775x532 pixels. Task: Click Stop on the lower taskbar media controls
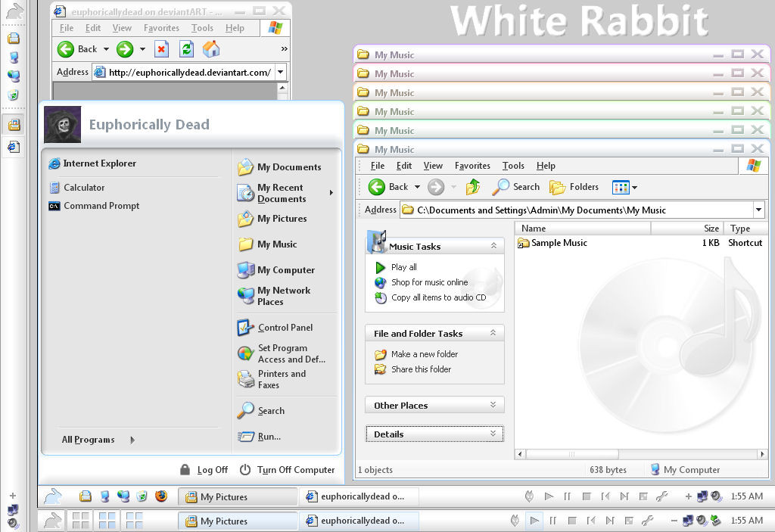572,520
